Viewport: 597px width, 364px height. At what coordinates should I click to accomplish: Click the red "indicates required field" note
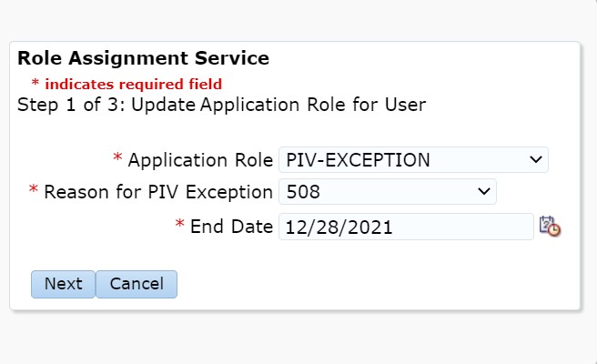click(x=133, y=84)
